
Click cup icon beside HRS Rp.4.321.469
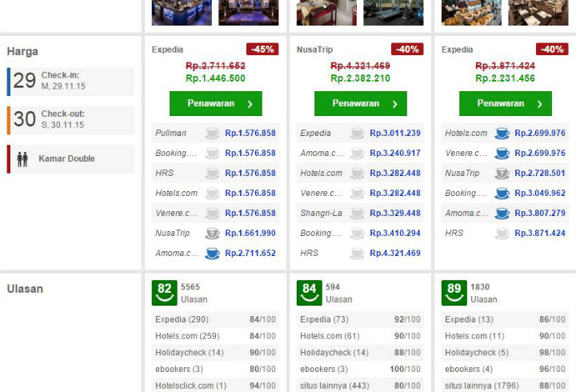357,253
